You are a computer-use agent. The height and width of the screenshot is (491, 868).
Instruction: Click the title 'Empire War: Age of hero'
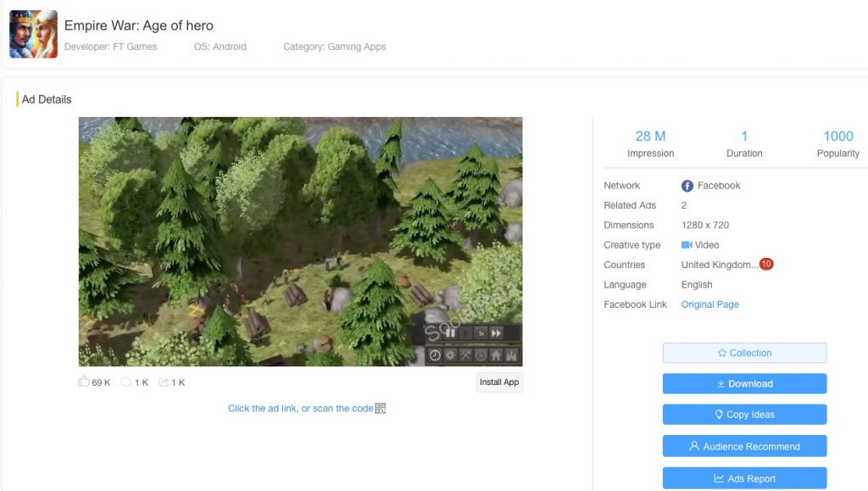(138, 25)
